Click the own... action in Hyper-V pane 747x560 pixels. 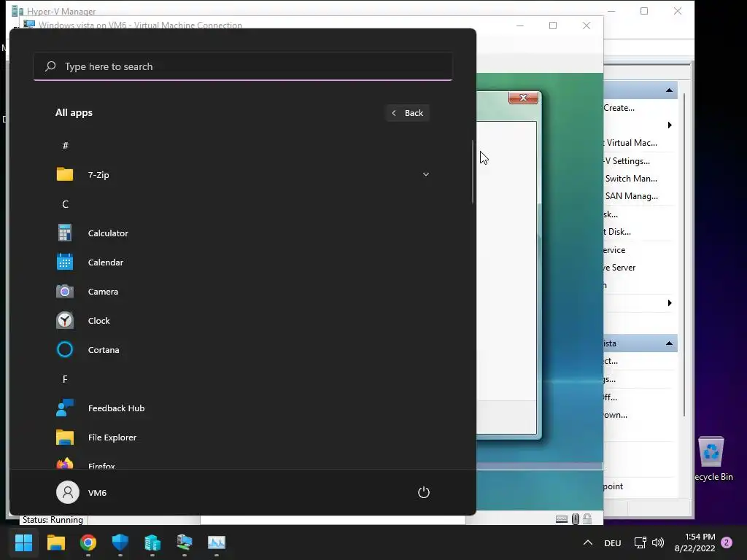[x=616, y=415]
